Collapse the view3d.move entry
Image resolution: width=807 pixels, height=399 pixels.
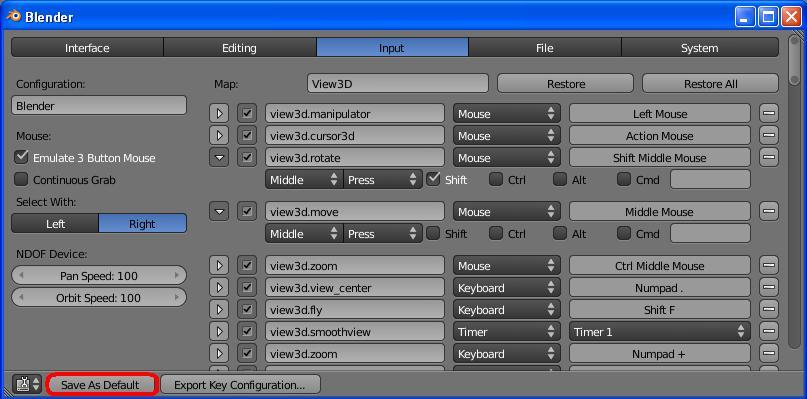click(x=219, y=211)
